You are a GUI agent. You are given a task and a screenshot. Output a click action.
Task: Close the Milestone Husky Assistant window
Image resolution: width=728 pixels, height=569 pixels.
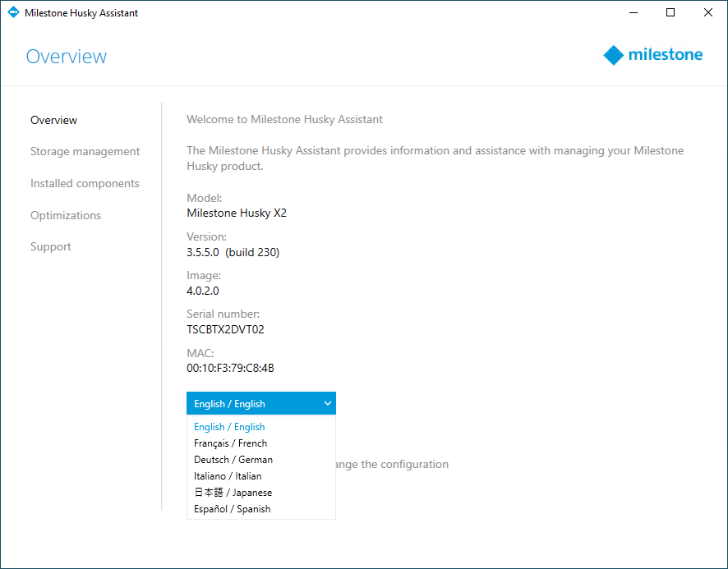[x=708, y=12]
